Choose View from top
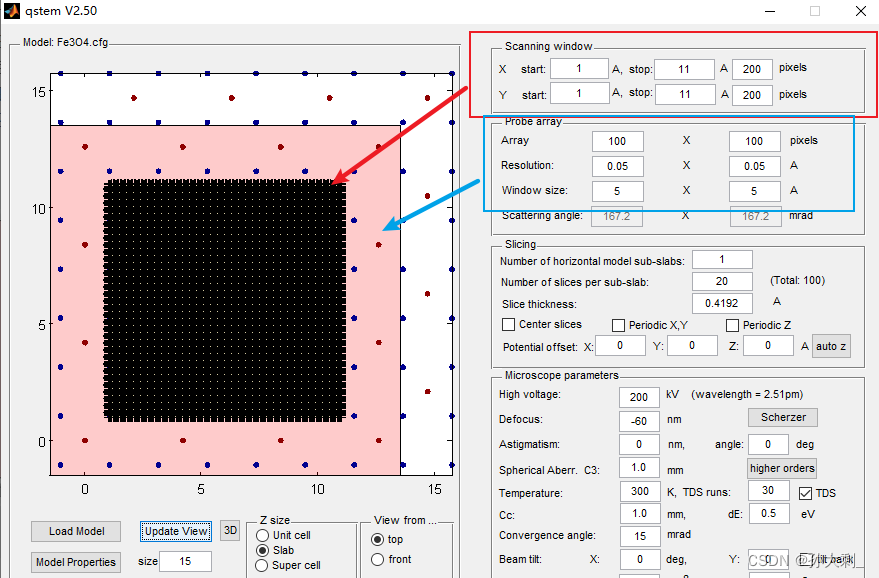This screenshot has height=578, width=879. pyautogui.click(x=378, y=539)
